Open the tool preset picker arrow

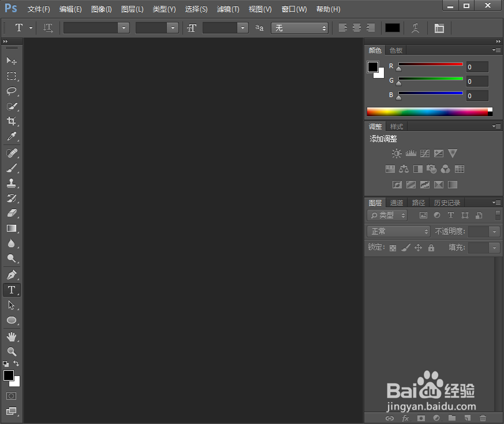tap(31, 28)
